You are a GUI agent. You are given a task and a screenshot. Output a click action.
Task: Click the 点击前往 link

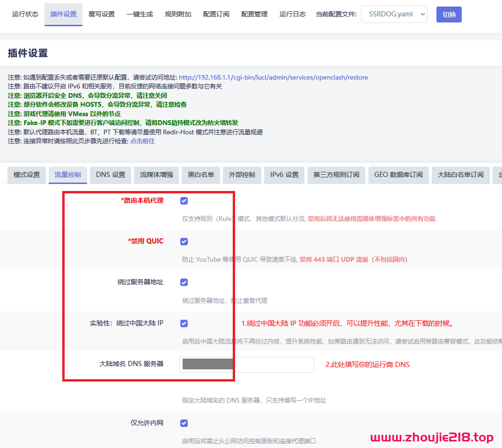142,140
